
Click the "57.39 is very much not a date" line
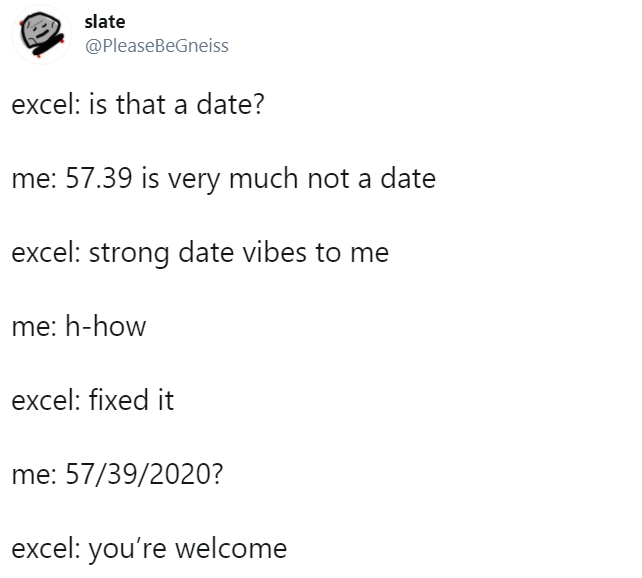[251, 178]
